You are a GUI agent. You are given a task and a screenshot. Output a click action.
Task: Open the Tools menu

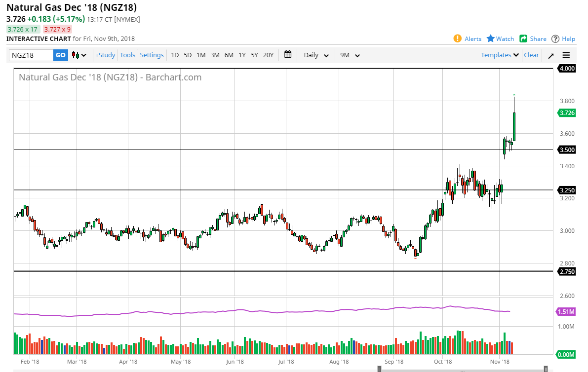point(127,55)
